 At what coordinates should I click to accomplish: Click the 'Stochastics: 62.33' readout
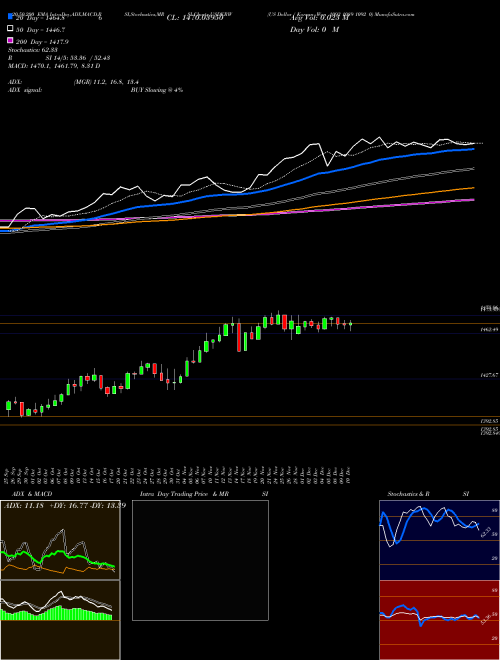click(x=32, y=51)
